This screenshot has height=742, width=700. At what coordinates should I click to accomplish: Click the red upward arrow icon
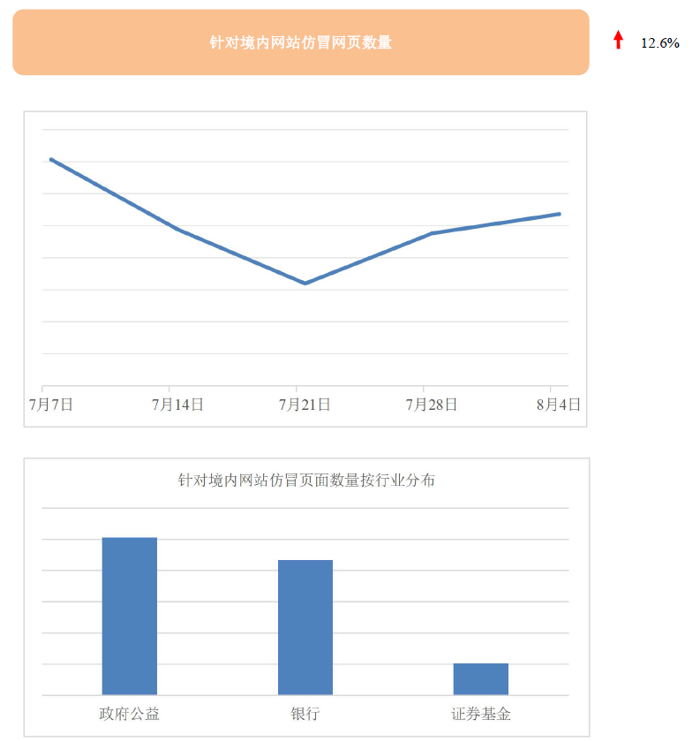(x=618, y=40)
